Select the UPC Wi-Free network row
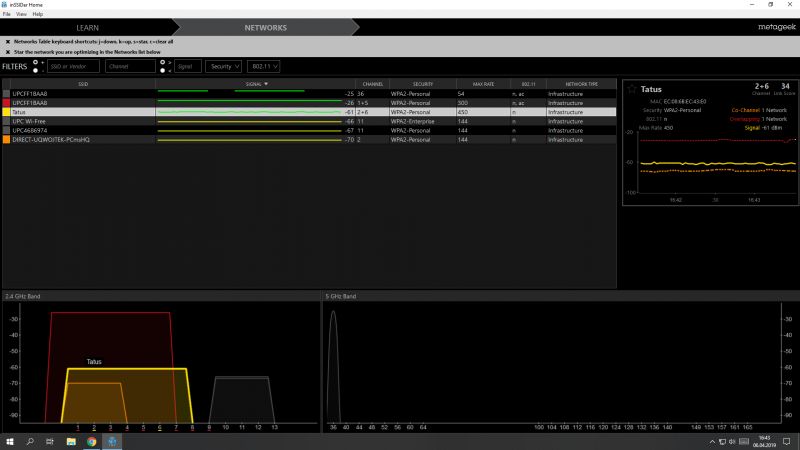Viewport: 800px width, 450px height. 309,121
